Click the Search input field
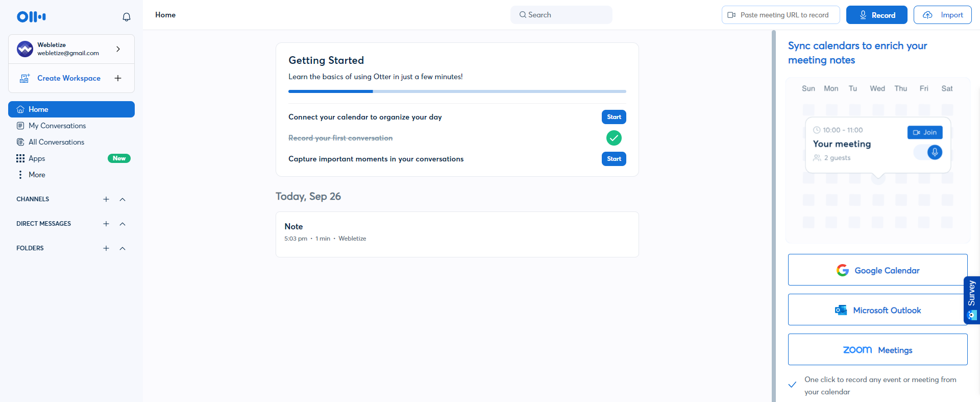This screenshot has width=980, height=402. click(561, 15)
